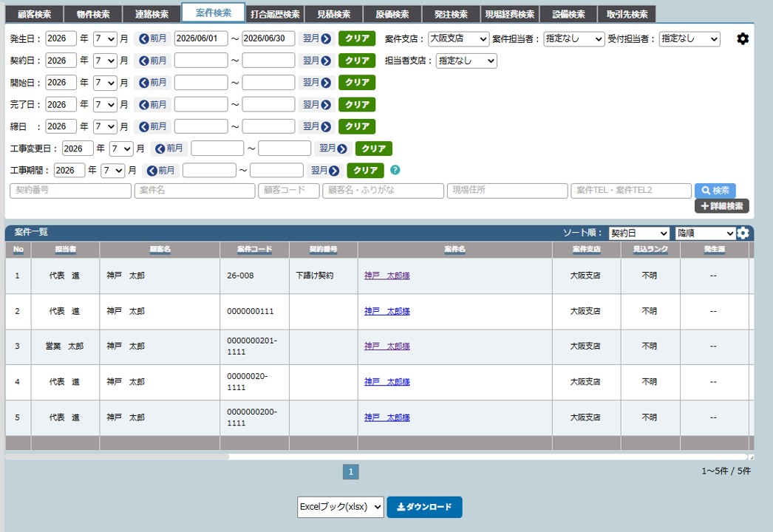The width and height of the screenshot is (773, 532).
Task: Switch to the 顧客検索 tab
Action: tap(35, 14)
